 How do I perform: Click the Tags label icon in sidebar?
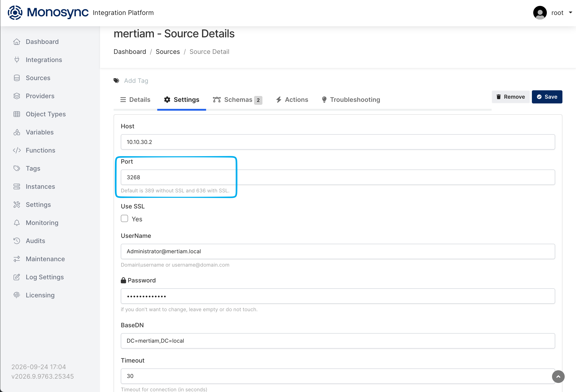(17, 168)
